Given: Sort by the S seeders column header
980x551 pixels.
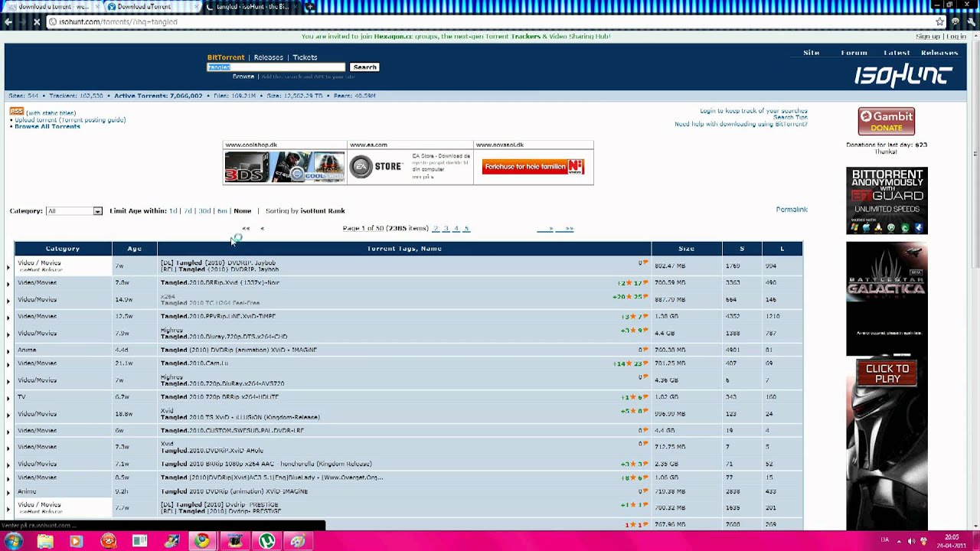Looking at the screenshot, I should [742, 249].
